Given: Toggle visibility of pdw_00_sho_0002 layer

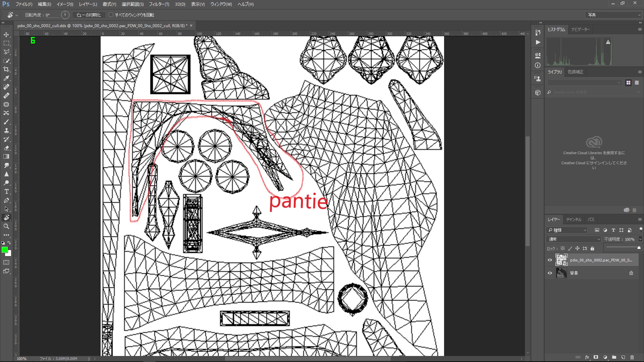Looking at the screenshot, I should [550, 260].
